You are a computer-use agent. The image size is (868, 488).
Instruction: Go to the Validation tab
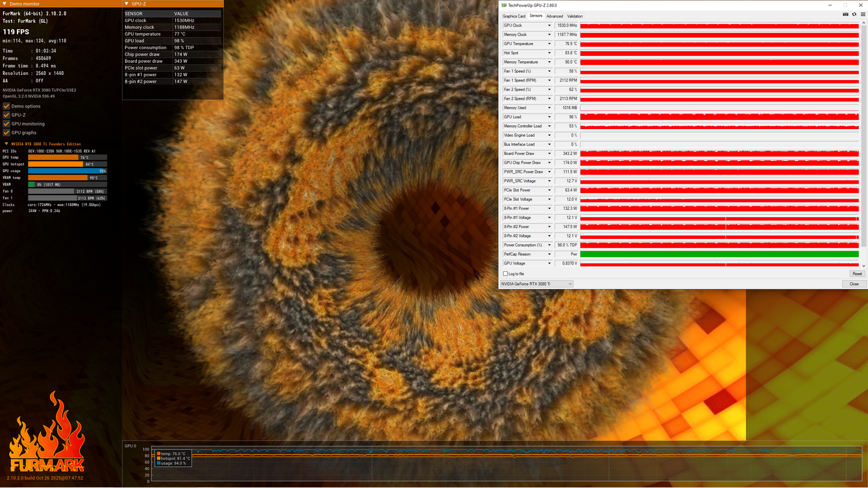pyautogui.click(x=575, y=16)
